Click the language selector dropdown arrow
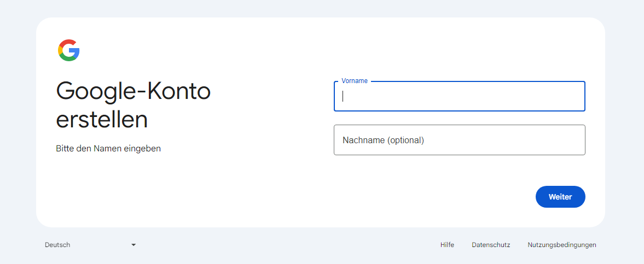Viewport: 644px width, 264px height. click(134, 245)
